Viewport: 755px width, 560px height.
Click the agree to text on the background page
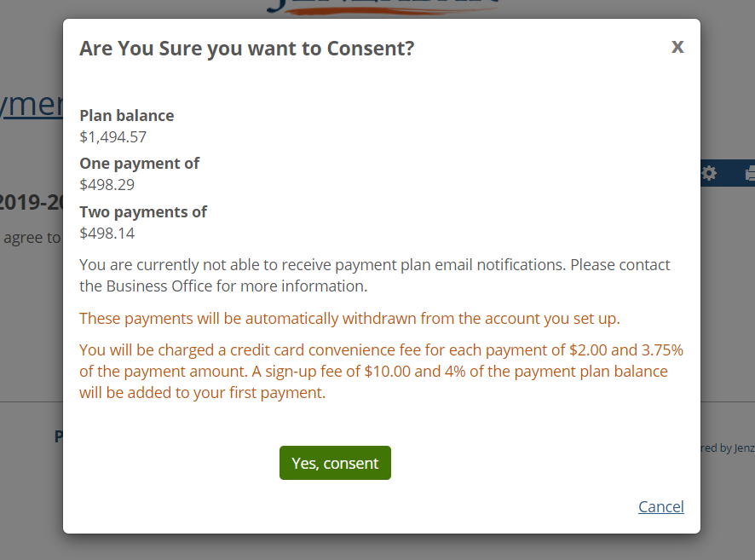click(x=29, y=237)
